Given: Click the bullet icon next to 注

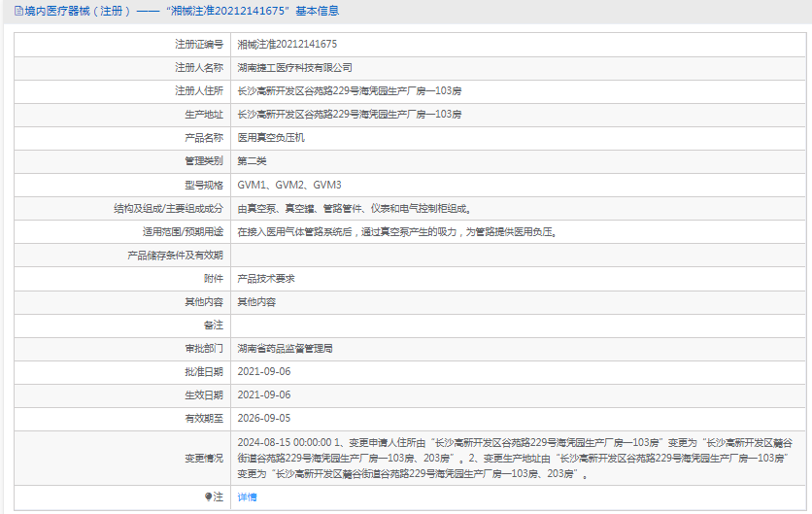Looking at the screenshot, I should (208, 497).
